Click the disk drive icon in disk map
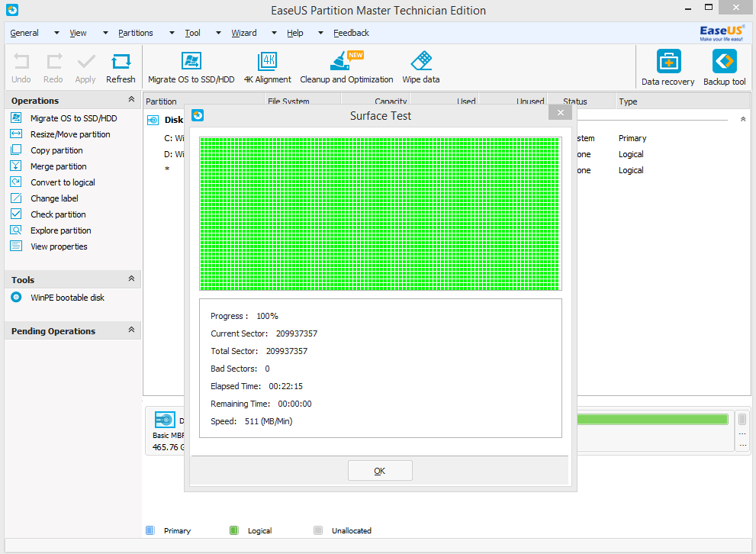 [x=165, y=420]
